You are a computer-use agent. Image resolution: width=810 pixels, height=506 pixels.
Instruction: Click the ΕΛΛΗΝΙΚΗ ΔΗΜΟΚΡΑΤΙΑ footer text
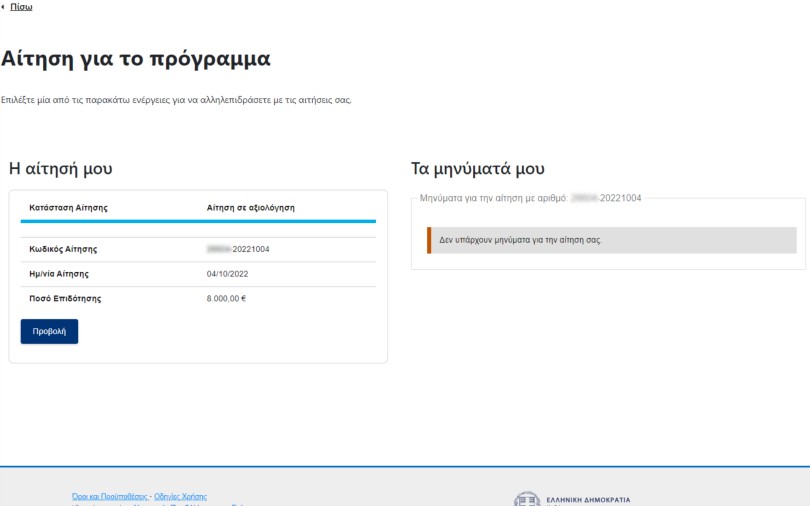click(588, 500)
